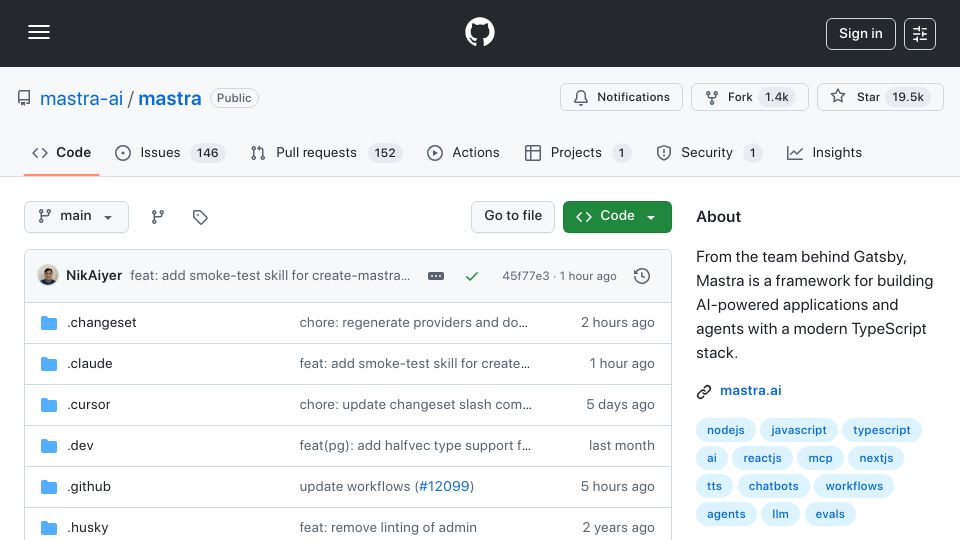View all branches via branch icon

pos(158,217)
